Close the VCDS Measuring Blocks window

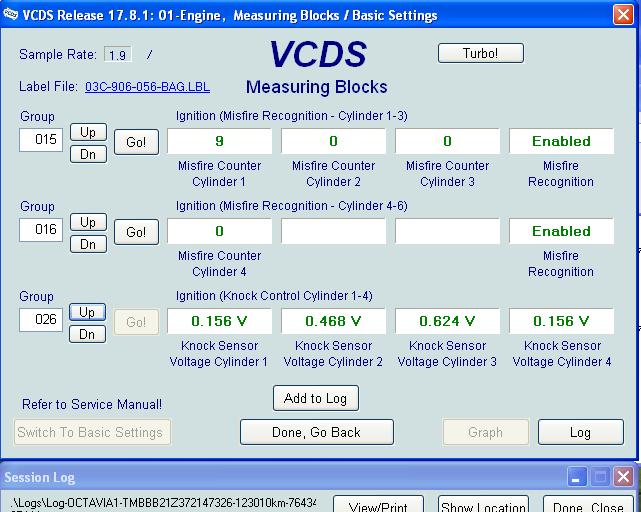[623, 15]
